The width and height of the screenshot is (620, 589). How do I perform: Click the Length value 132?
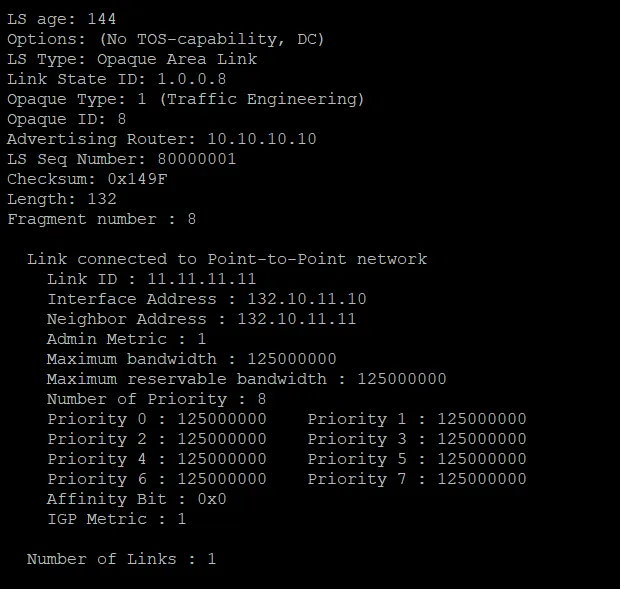pos(102,199)
